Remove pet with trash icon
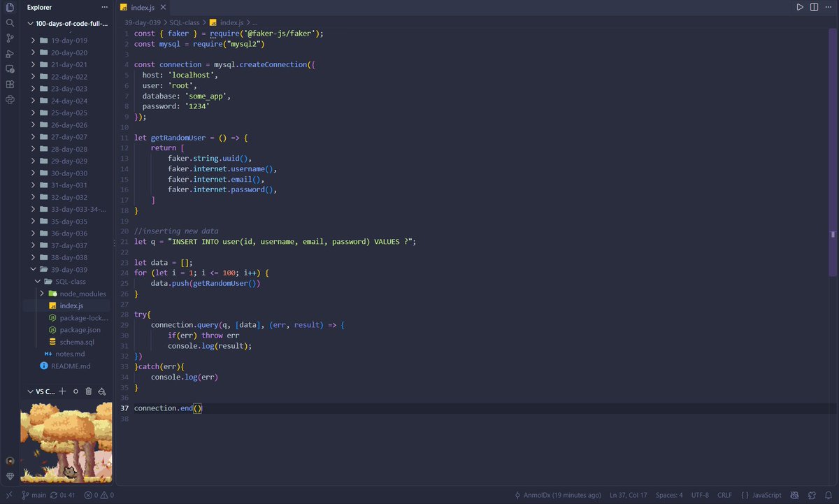The image size is (839, 504). tap(88, 391)
